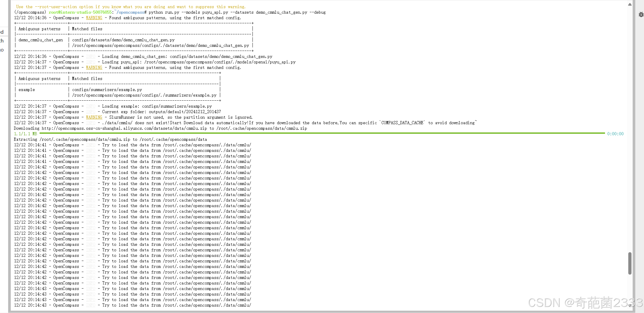Open the blue ~/opencompass path in the prompt

[130, 12]
